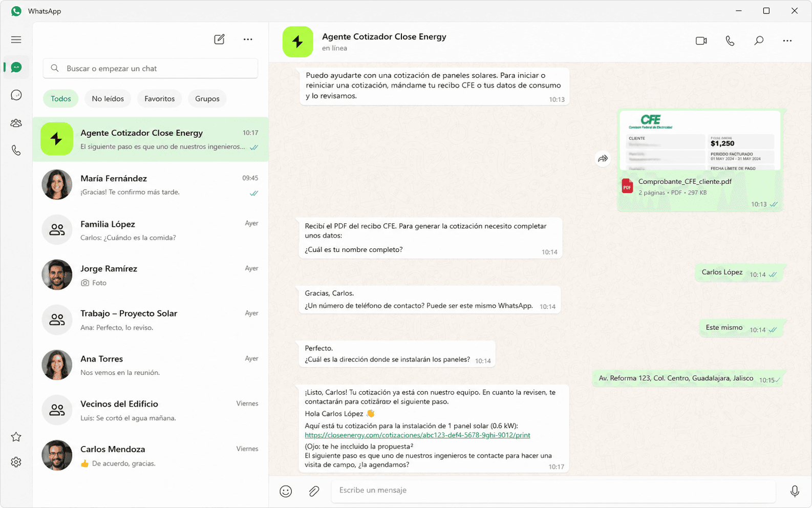Open the Vecinos del Edificio chat
Image resolution: width=812 pixels, height=508 pixels.
point(151,410)
